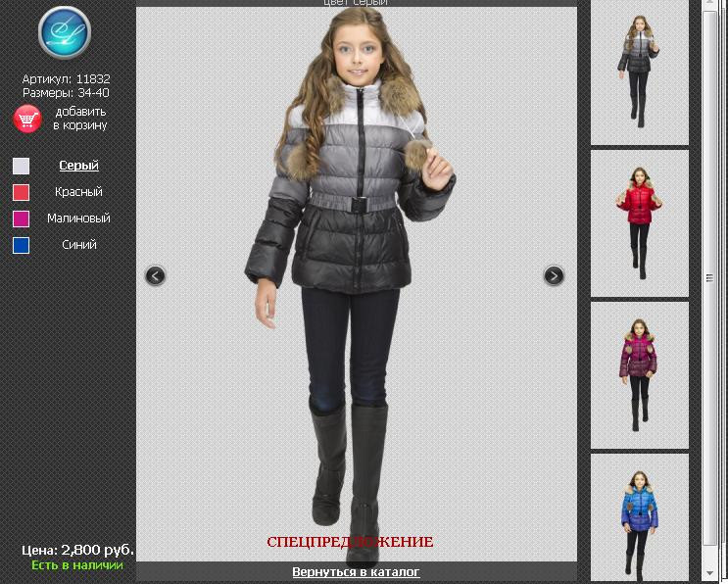Open the blue jacket thumbnail

point(639,518)
